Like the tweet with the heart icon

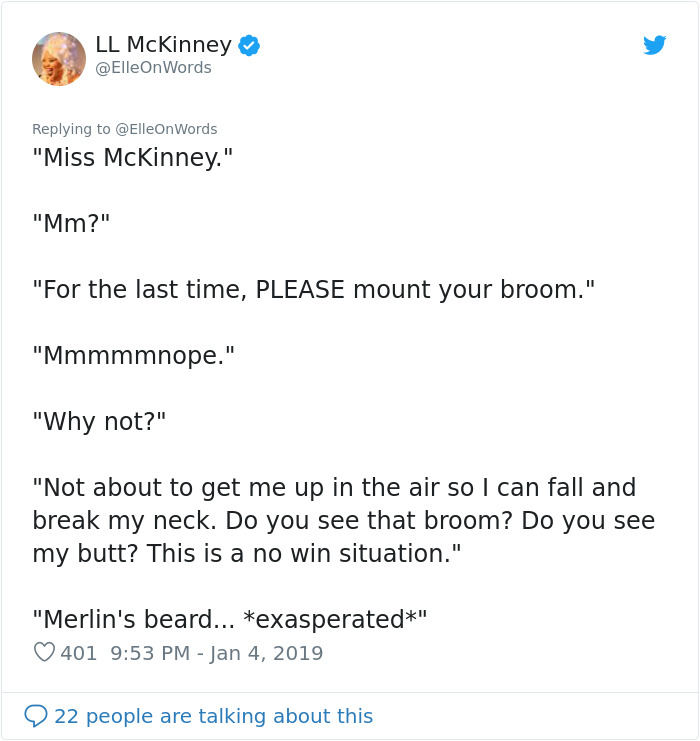pyautogui.click(x=44, y=653)
